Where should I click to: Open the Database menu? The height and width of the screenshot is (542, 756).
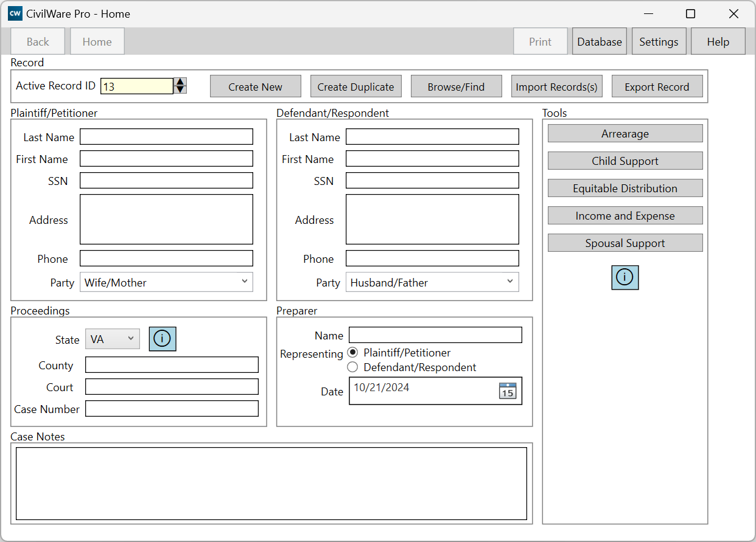(x=600, y=42)
